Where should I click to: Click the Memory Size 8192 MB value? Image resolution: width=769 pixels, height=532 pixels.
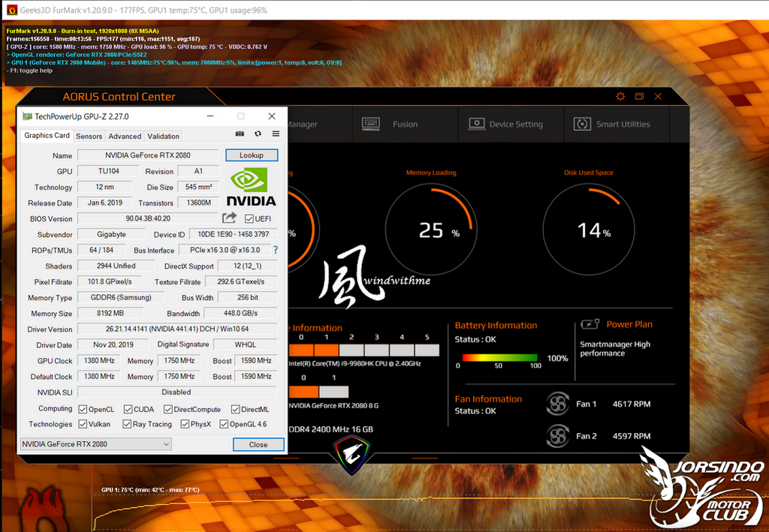click(x=110, y=313)
